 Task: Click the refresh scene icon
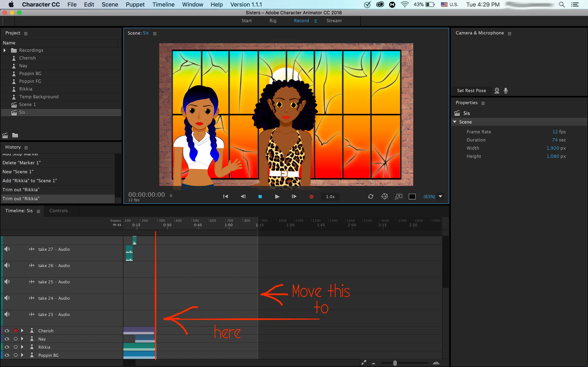pyautogui.click(x=371, y=196)
